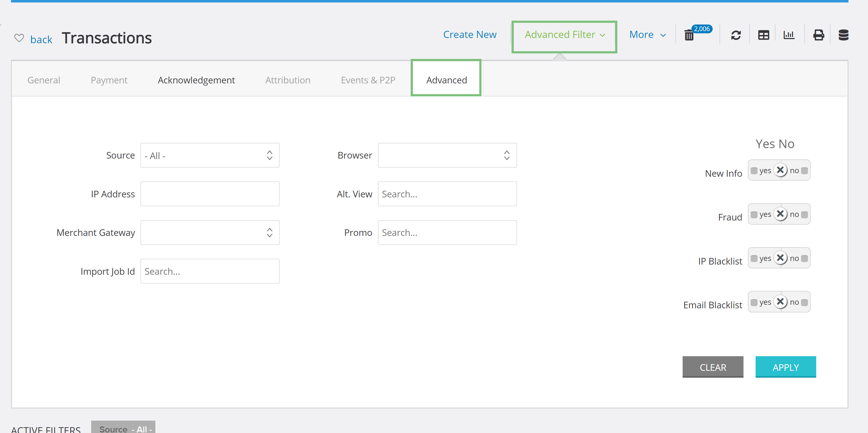Switch to the Acknowledgement tab
Viewport: 868px width, 433px height.
(x=196, y=80)
